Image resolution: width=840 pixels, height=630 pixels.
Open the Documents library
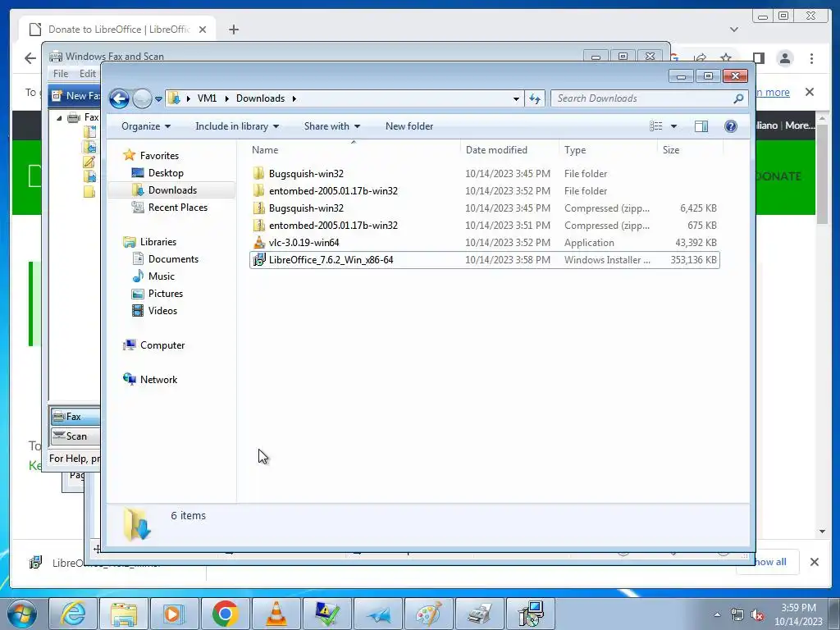tap(173, 259)
